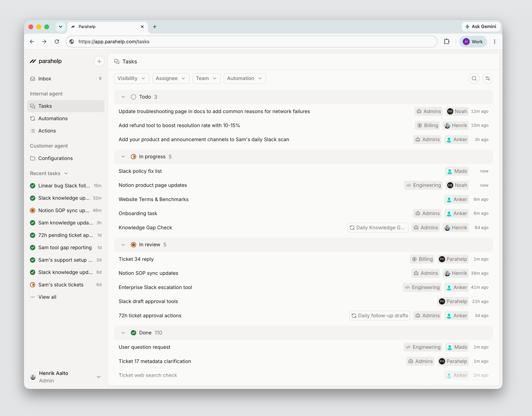Reload the page with the refresh icon
This screenshot has width=532, height=416.
(x=57, y=42)
